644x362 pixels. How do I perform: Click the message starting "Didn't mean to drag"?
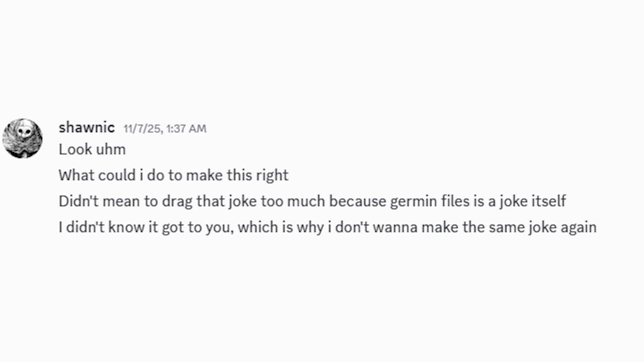(312, 202)
